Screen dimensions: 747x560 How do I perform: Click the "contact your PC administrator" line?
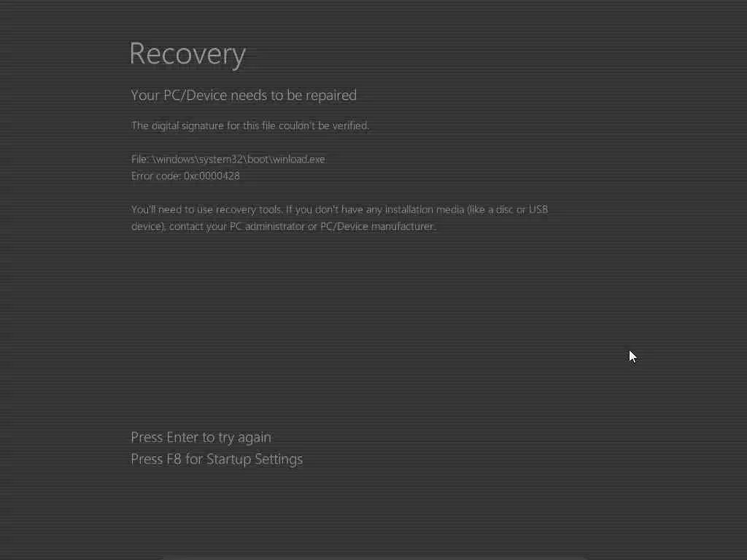284,226
